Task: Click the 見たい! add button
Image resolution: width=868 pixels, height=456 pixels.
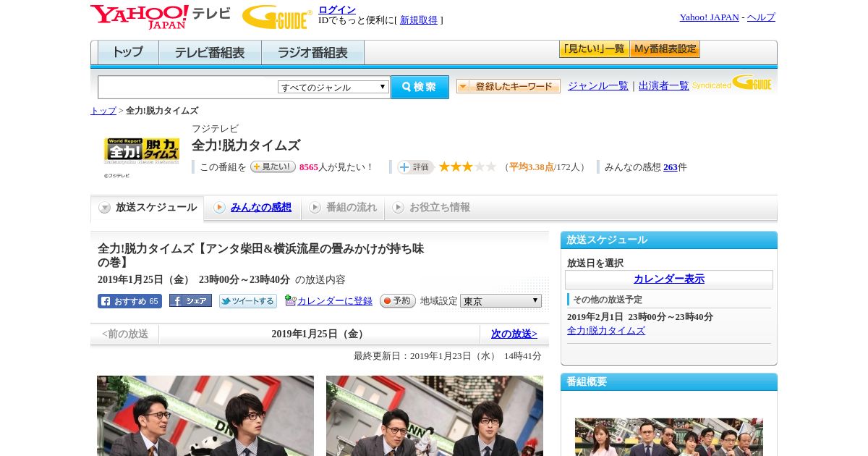Action: [273, 166]
